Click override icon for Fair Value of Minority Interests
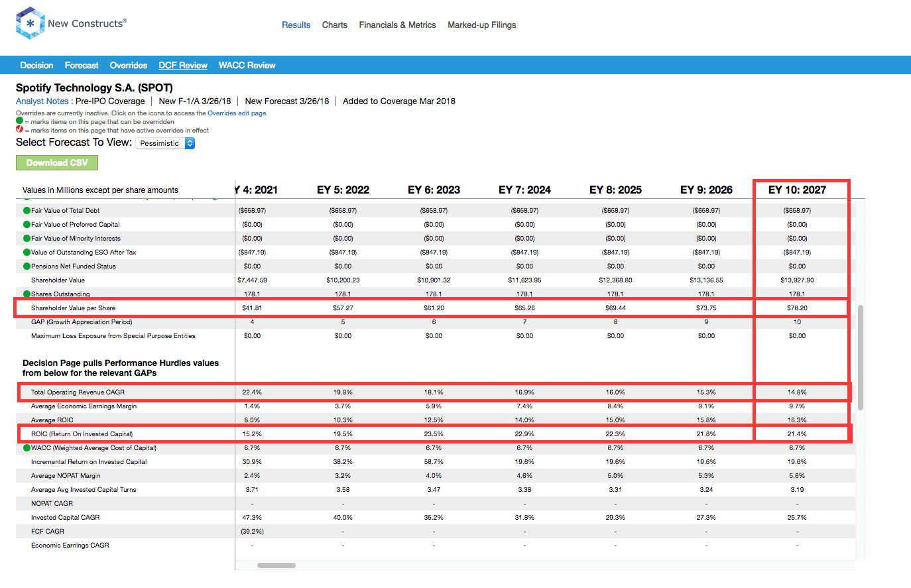The width and height of the screenshot is (911, 588). click(x=27, y=238)
